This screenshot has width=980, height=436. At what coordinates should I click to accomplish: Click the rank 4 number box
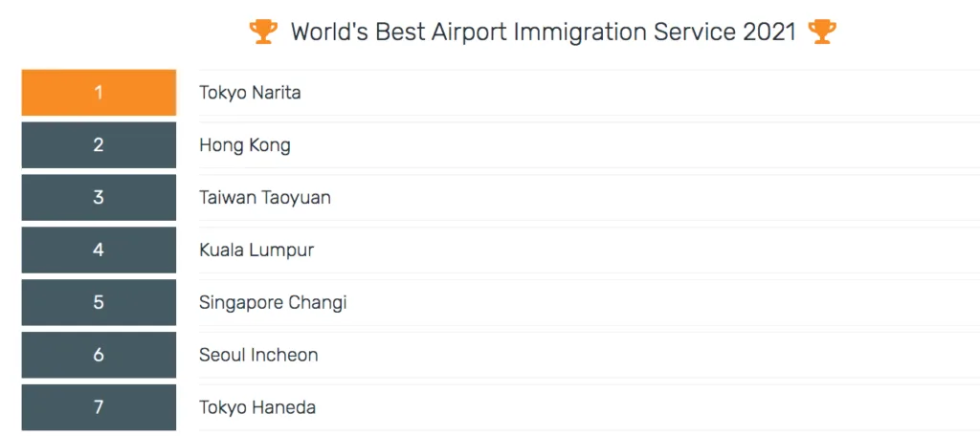point(99,251)
